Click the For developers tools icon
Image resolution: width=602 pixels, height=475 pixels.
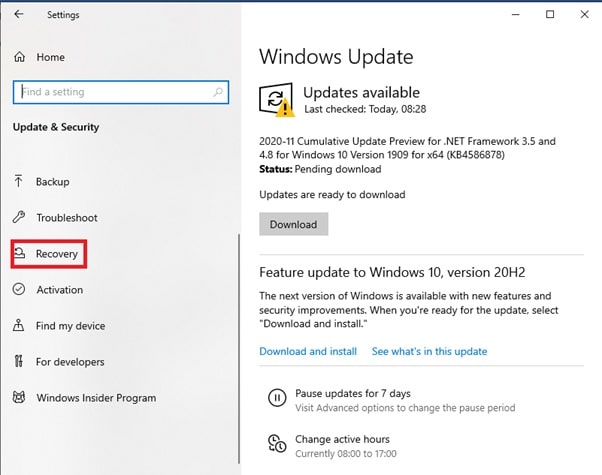pyautogui.click(x=18, y=361)
